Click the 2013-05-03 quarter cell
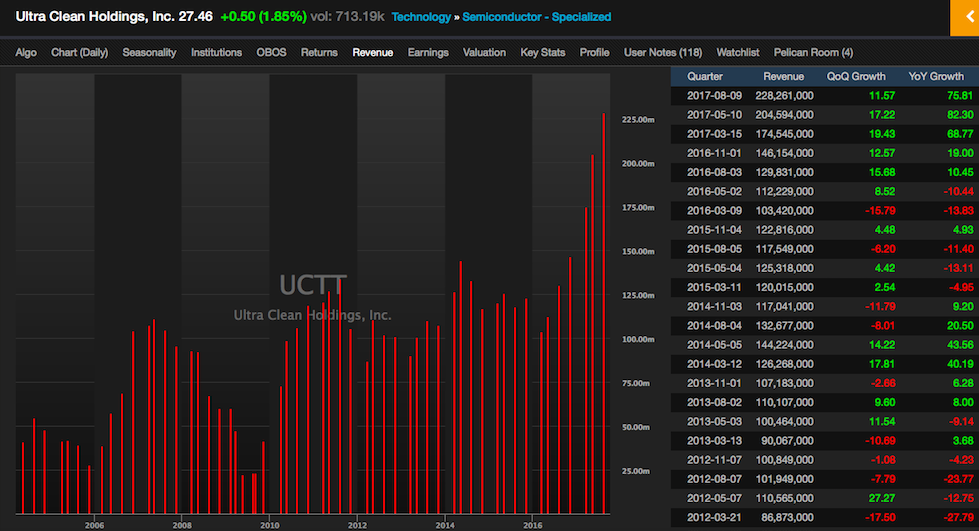979x531 pixels. coord(714,422)
